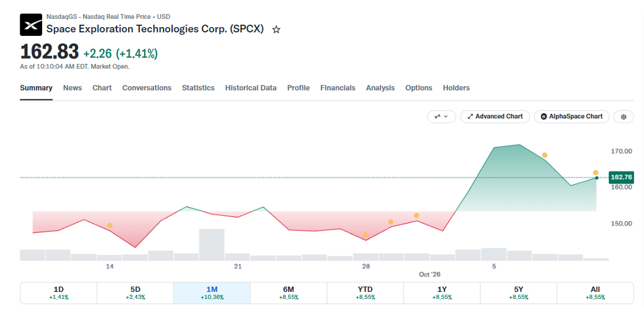Open the Advanced Chart button
The image size is (644, 309).
495,116
